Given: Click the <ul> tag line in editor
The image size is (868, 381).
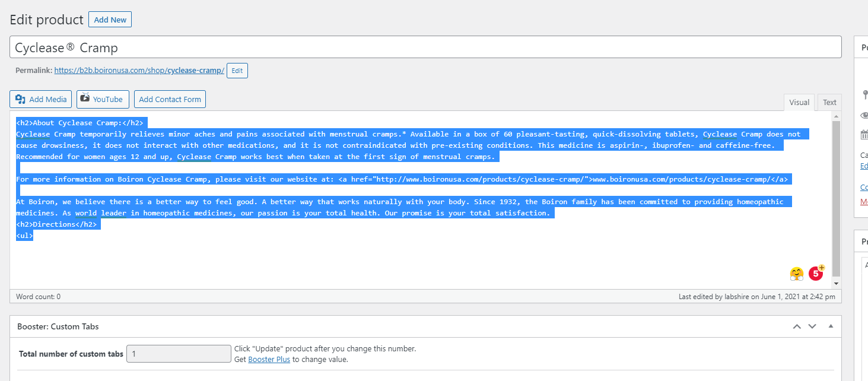Looking at the screenshot, I should pos(24,236).
